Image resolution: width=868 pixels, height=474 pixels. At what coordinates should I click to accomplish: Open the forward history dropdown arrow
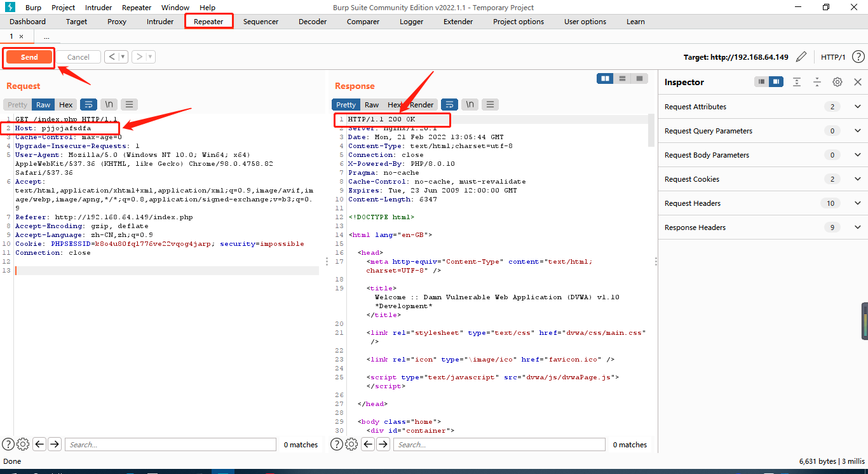pyautogui.click(x=151, y=57)
